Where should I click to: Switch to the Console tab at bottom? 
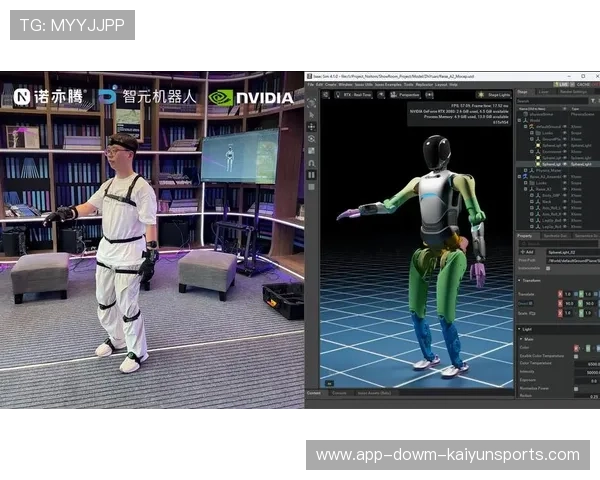313,392
